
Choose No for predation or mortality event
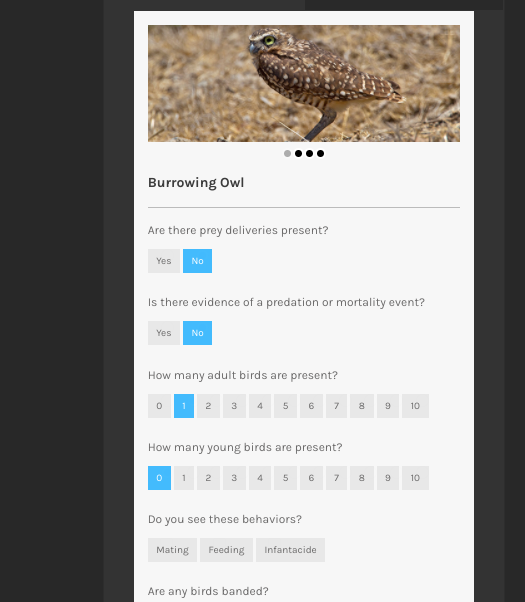197,333
